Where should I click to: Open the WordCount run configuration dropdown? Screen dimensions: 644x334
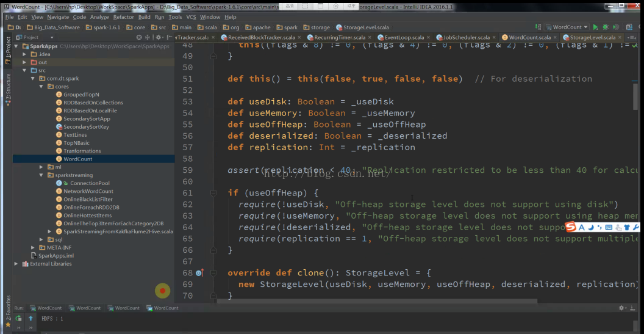pyautogui.click(x=567, y=27)
